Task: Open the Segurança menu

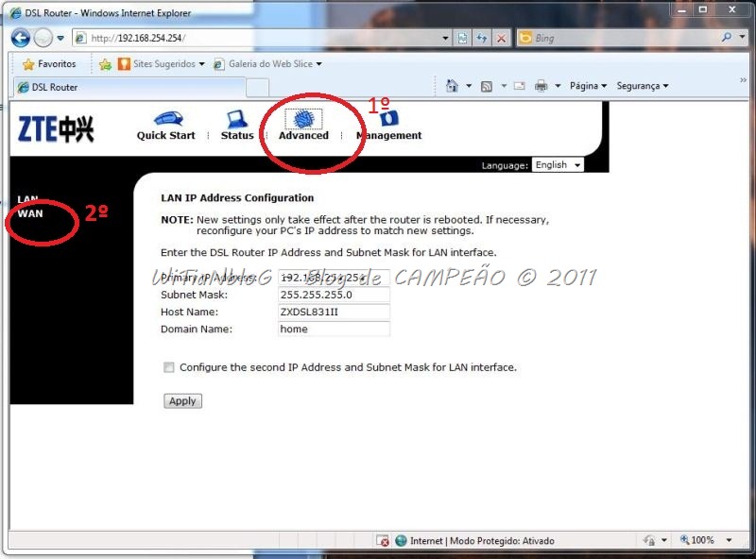Action: point(643,86)
